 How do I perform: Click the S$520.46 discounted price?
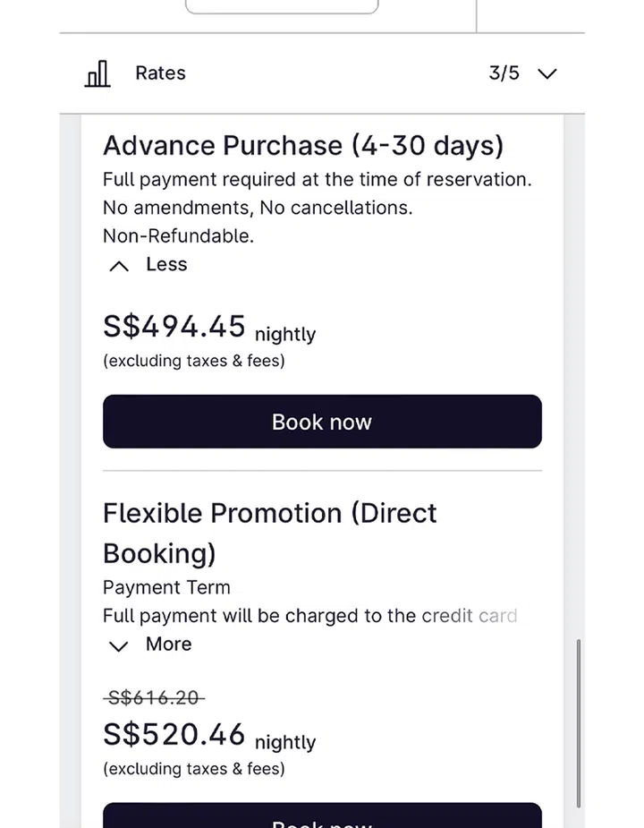pyautogui.click(x=174, y=735)
